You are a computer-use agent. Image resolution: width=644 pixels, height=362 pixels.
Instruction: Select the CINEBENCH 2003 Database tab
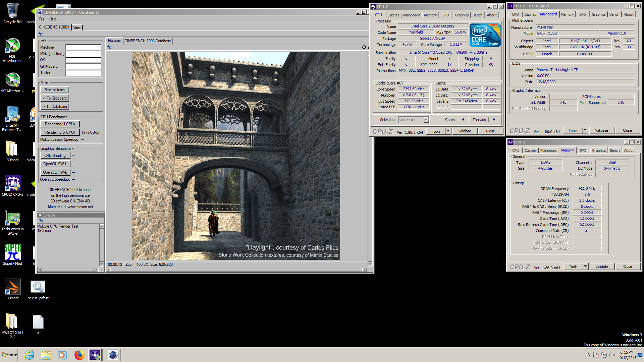tap(148, 41)
